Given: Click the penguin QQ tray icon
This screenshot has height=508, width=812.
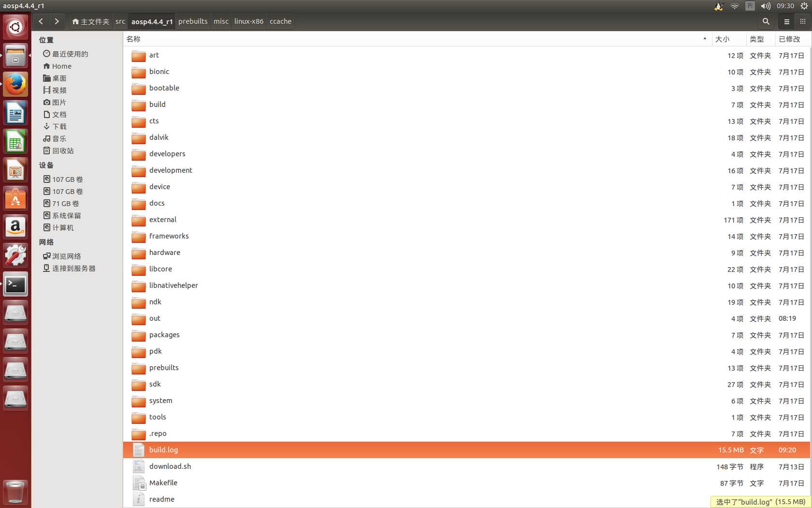Looking at the screenshot, I should click(719, 6).
